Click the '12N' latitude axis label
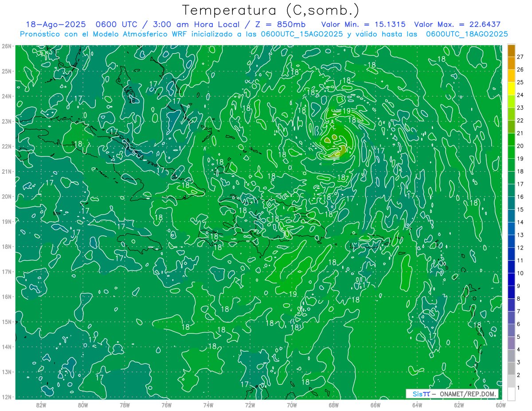The image size is (532, 411). pyautogui.click(x=7, y=397)
